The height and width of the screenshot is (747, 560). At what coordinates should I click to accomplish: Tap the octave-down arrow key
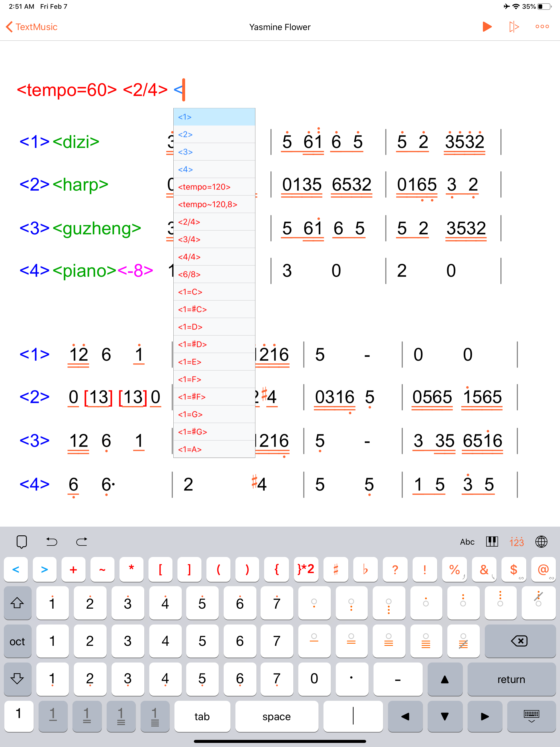point(17,679)
